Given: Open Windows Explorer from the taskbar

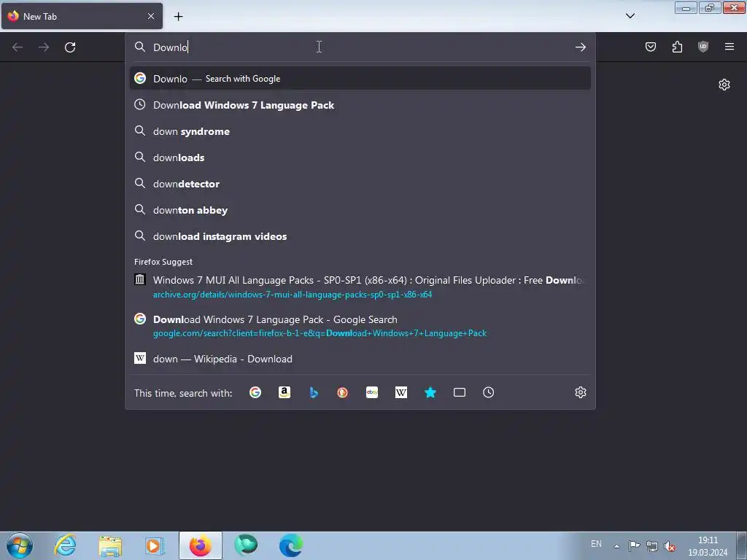Looking at the screenshot, I should (x=110, y=545).
